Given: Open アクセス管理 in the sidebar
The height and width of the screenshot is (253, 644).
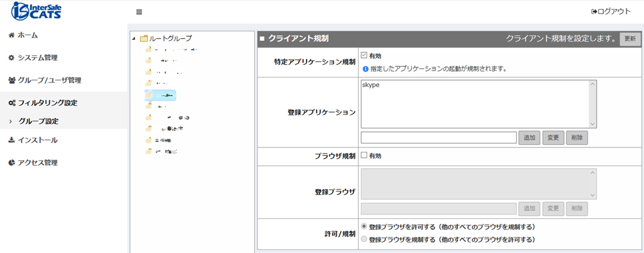Looking at the screenshot, I should [x=38, y=162].
